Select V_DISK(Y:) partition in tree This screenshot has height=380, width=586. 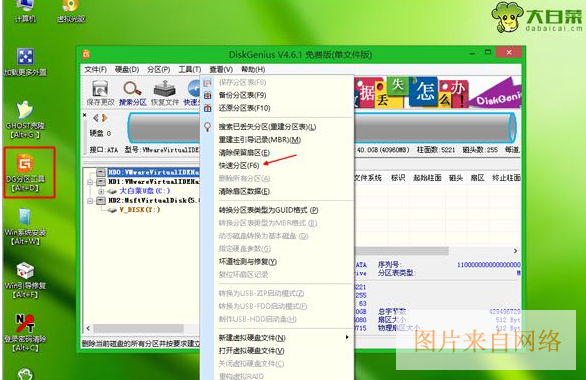139,210
